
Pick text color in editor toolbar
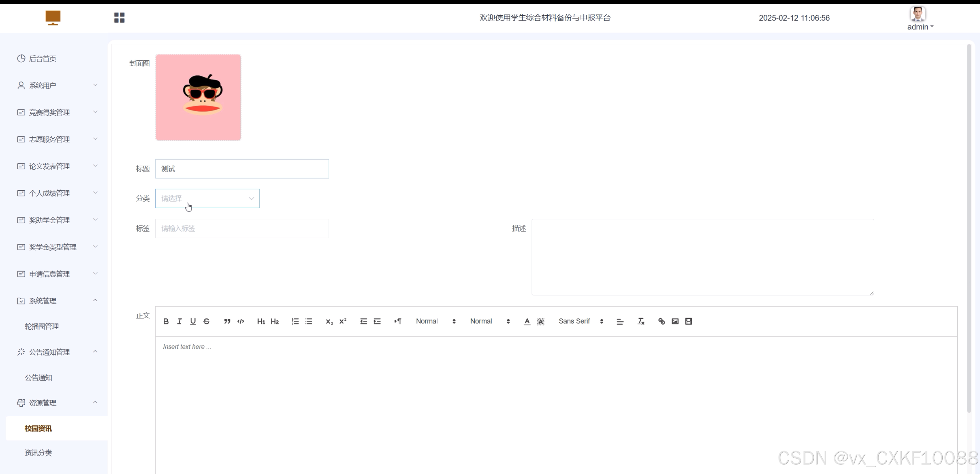(527, 321)
